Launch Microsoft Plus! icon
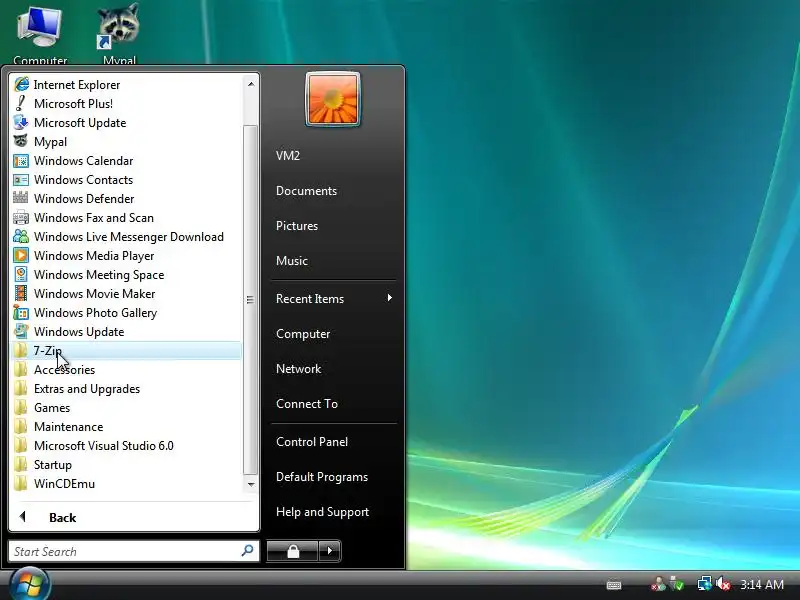The image size is (800, 600). tap(21, 103)
